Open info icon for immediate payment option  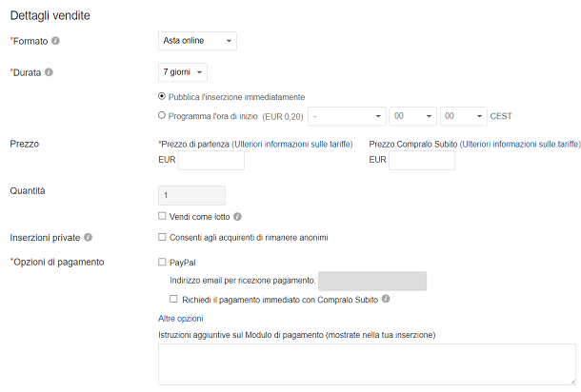386,299
